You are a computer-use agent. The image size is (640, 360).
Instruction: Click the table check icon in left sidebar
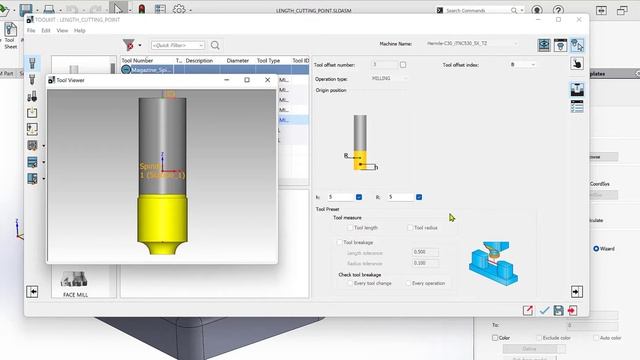pyautogui.click(x=32, y=162)
